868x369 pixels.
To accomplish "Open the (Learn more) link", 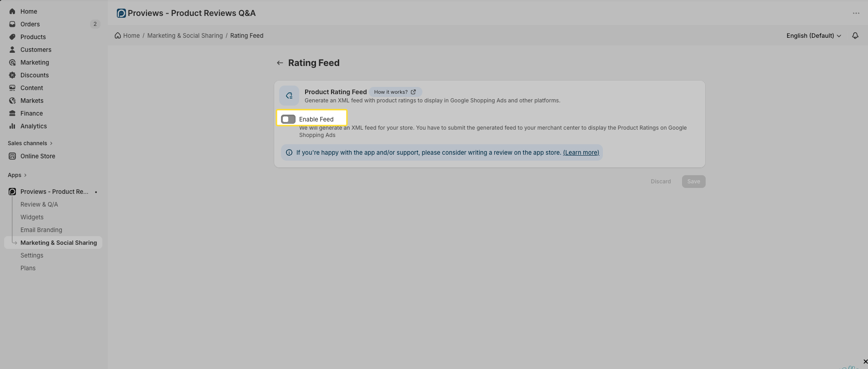I will click(x=581, y=152).
